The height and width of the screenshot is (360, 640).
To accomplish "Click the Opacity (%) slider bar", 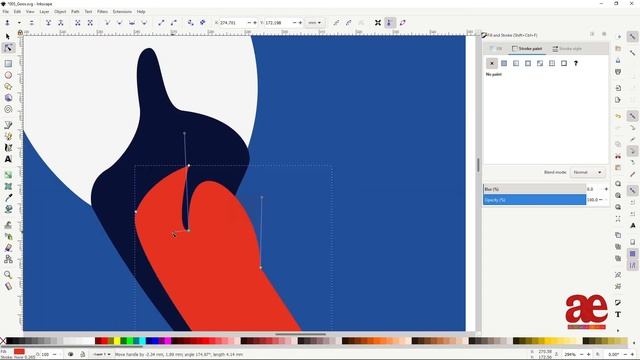I will coord(534,200).
